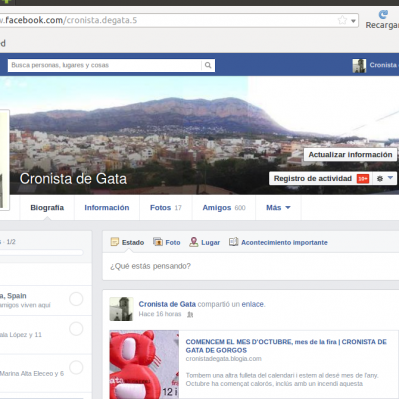Open the Cronista profile thumbnail in top bar

(359, 66)
